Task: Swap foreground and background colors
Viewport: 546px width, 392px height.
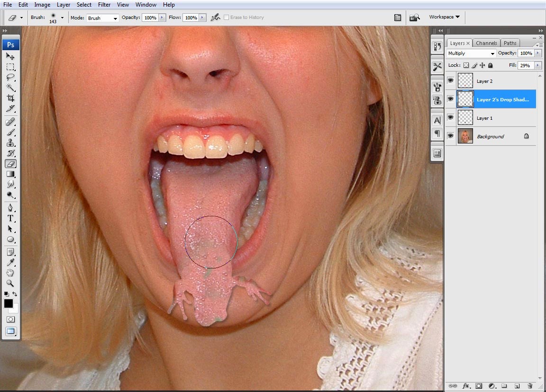Action: pyautogui.click(x=15, y=294)
